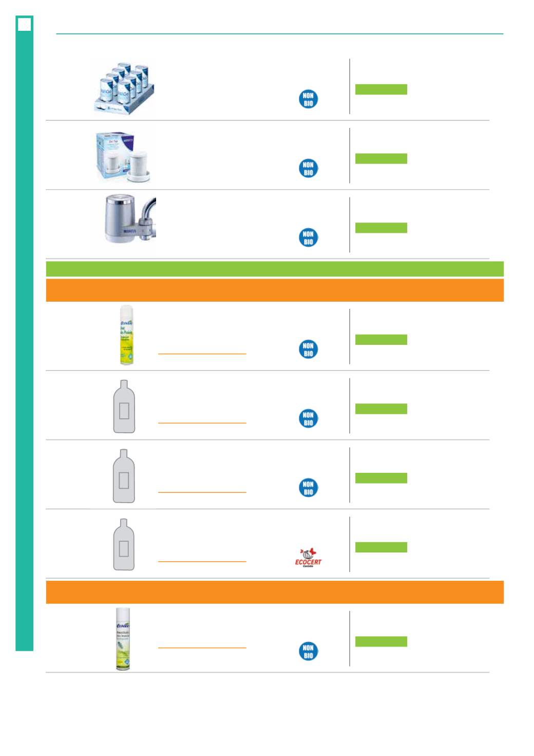Click the NON BIO badge beside the yellow Ecodoo spray
Viewport: 534px width, 756px height.
(x=308, y=349)
